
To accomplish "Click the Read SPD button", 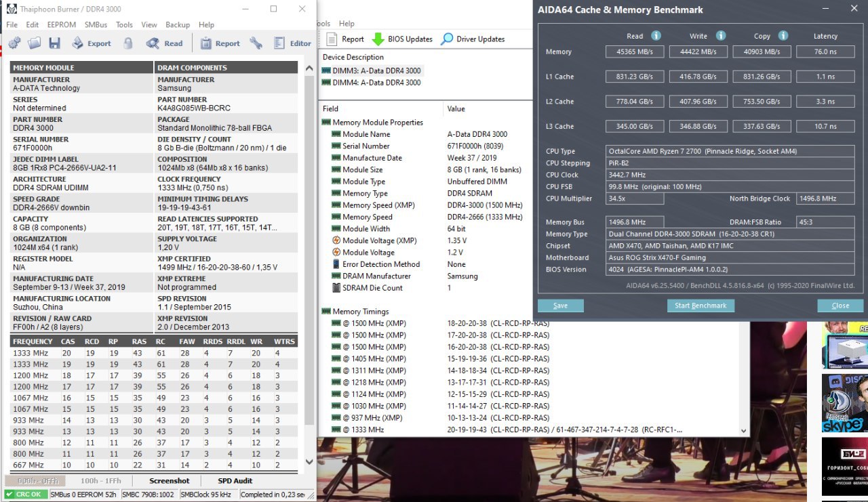I will point(165,43).
